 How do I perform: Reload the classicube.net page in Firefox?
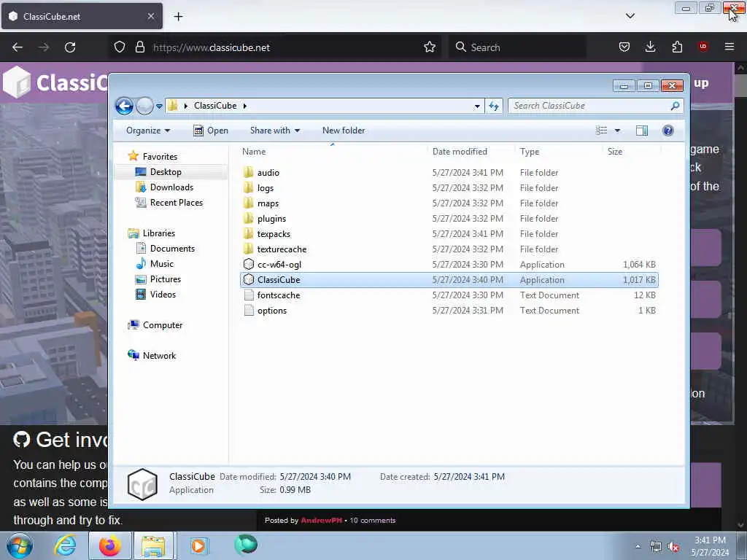coord(70,47)
